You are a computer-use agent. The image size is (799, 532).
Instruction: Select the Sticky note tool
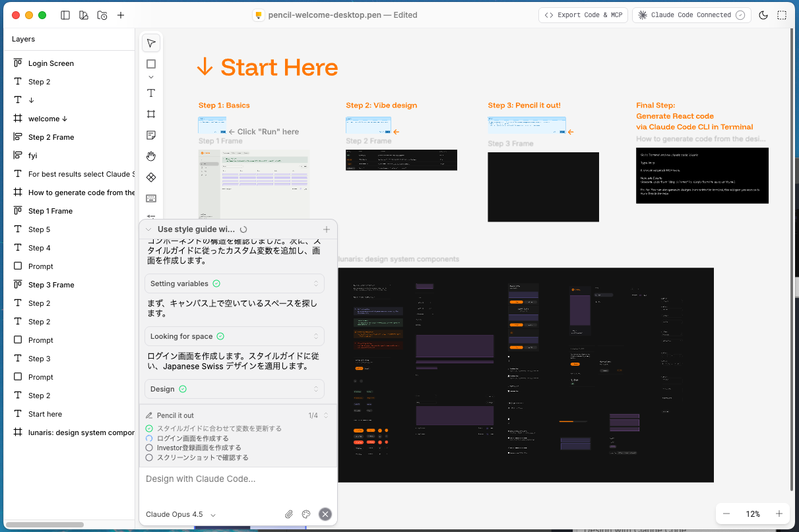click(151, 135)
